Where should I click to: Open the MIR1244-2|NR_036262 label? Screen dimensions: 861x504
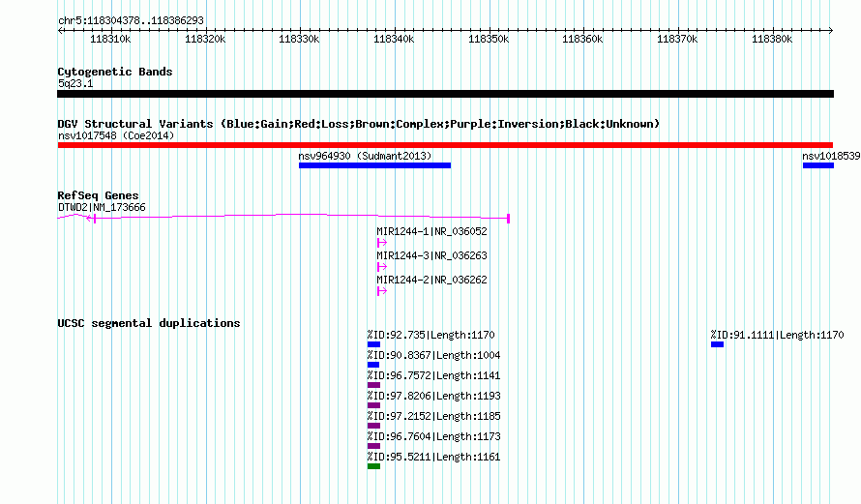coord(431,280)
